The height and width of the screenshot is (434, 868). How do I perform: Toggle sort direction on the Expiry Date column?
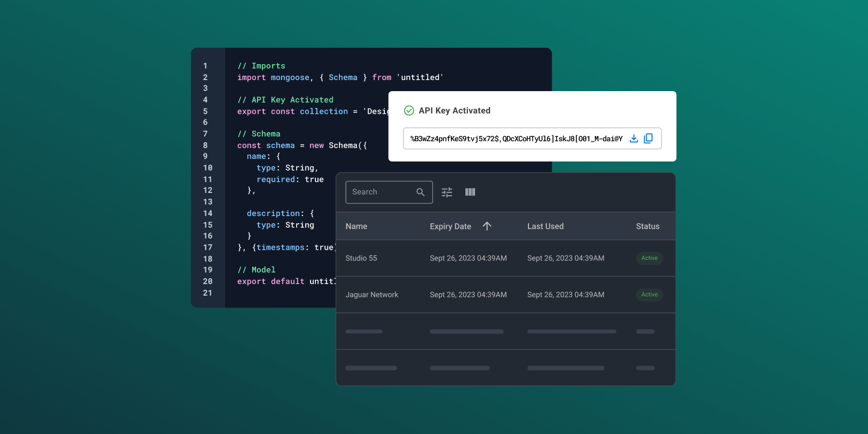click(487, 226)
